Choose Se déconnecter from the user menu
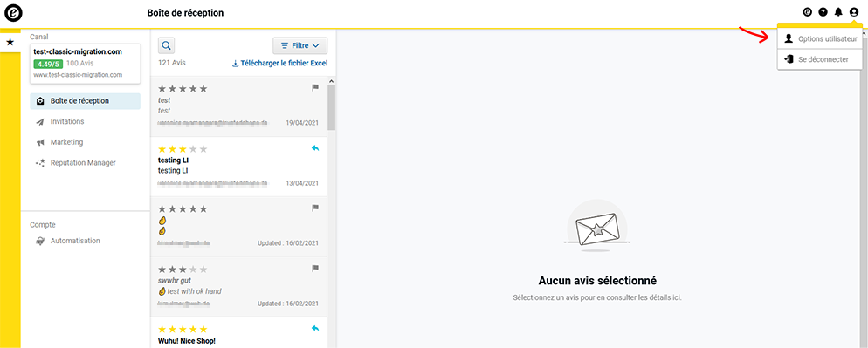 [x=820, y=59]
